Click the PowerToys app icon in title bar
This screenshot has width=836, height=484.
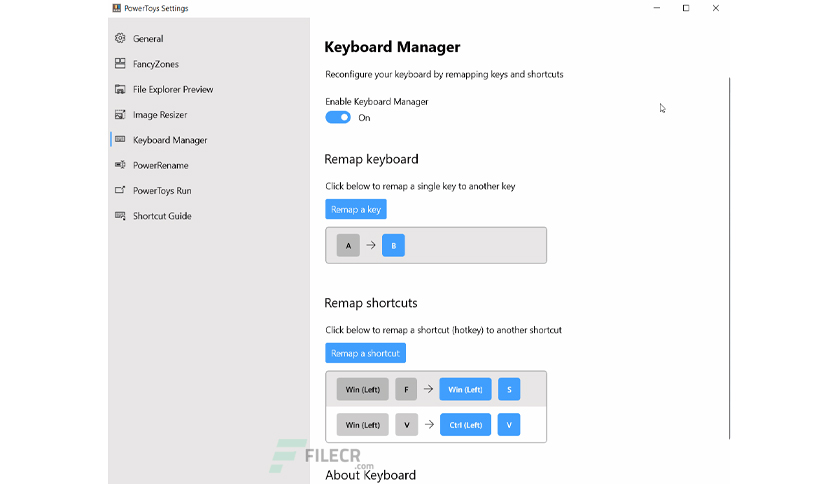click(x=116, y=8)
